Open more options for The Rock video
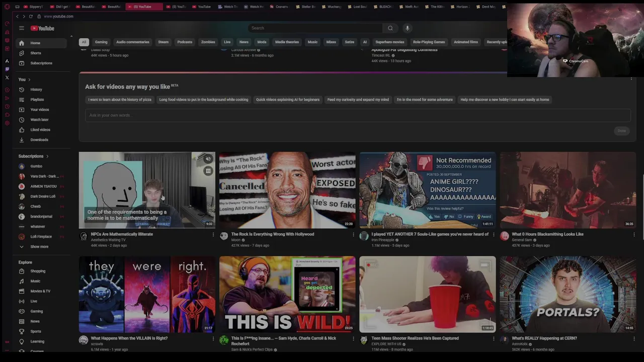The width and height of the screenshot is (644, 362). coord(353,235)
